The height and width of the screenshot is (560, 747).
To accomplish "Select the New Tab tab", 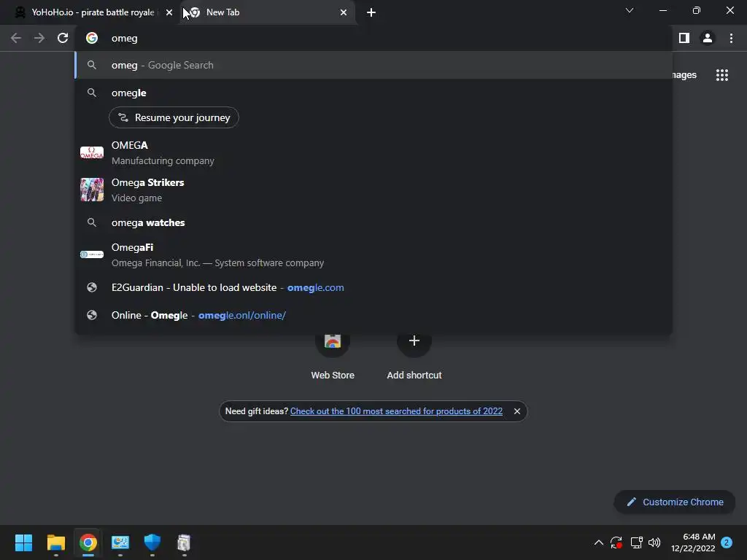I will [269, 12].
